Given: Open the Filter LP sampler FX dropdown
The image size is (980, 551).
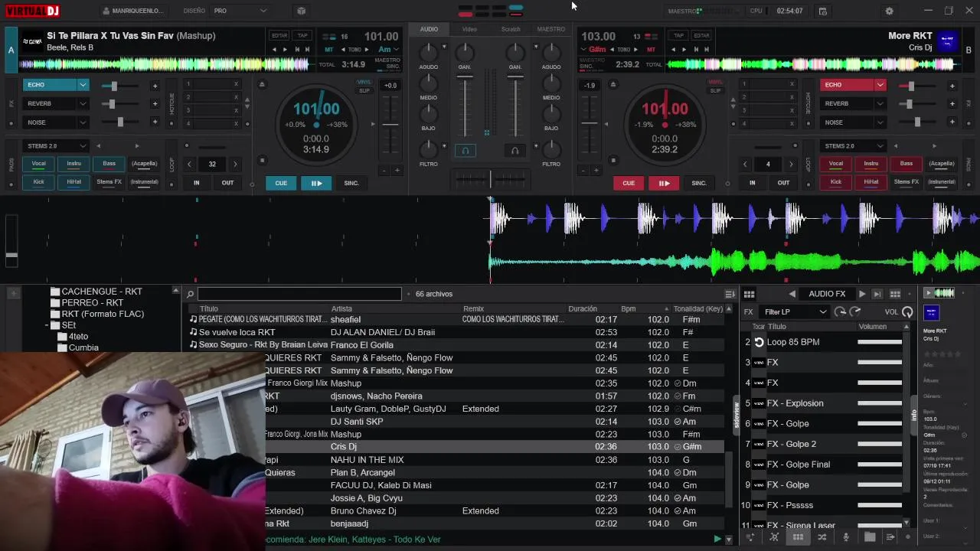Looking at the screenshot, I should coord(795,311).
